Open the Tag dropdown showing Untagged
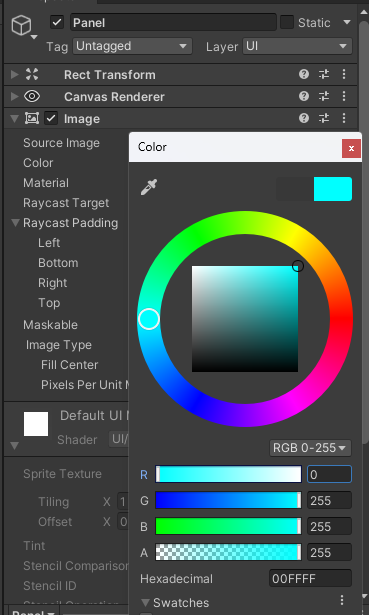 (x=132, y=46)
